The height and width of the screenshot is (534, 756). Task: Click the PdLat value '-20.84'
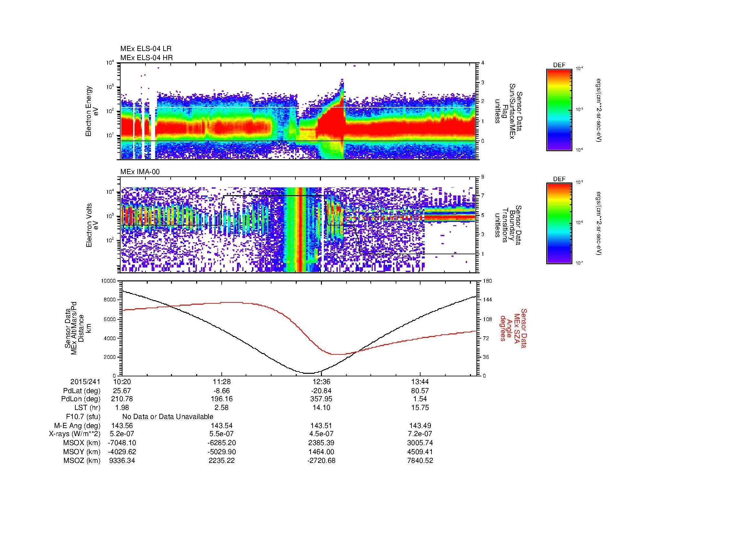pyautogui.click(x=321, y=391)
